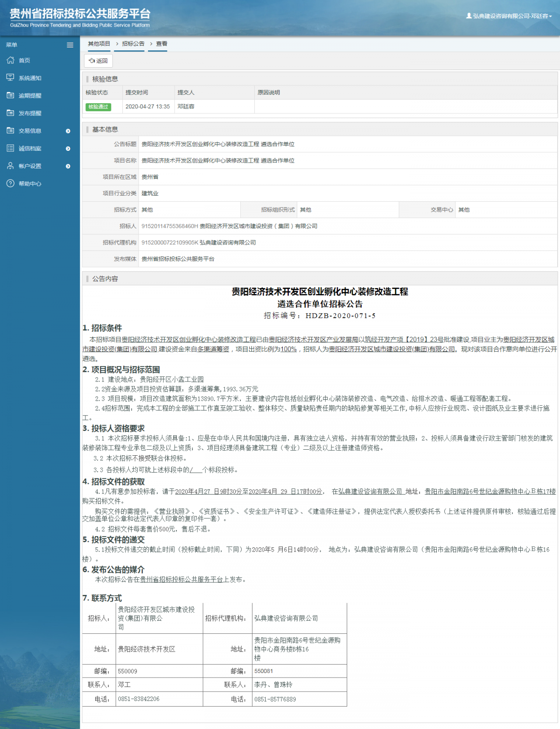Image resolution: width=560 pixels, height=729 pixels.
Task: Go to 招标公告 breadcrumb tab
Action: [133, 44]
